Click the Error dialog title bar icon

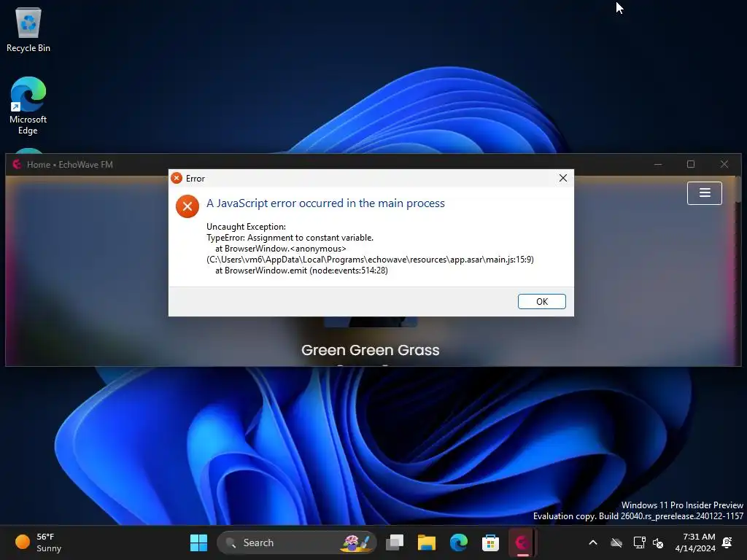[177, 178]
